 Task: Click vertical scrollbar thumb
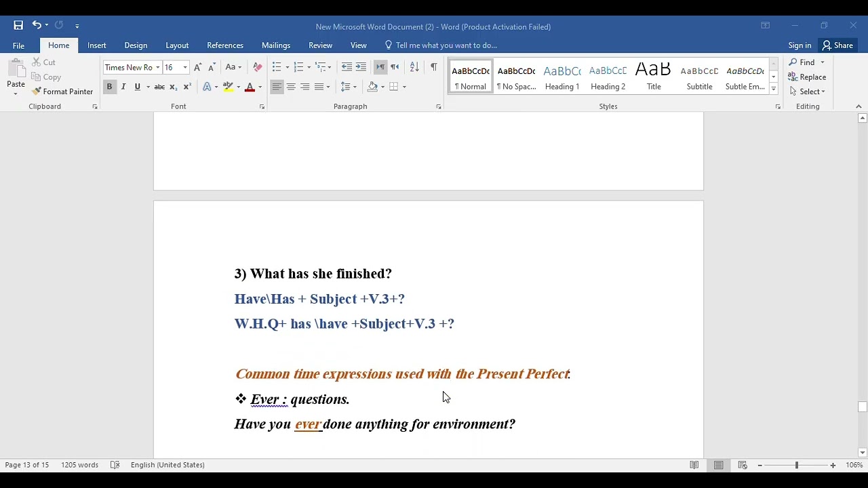click(862, 407)
